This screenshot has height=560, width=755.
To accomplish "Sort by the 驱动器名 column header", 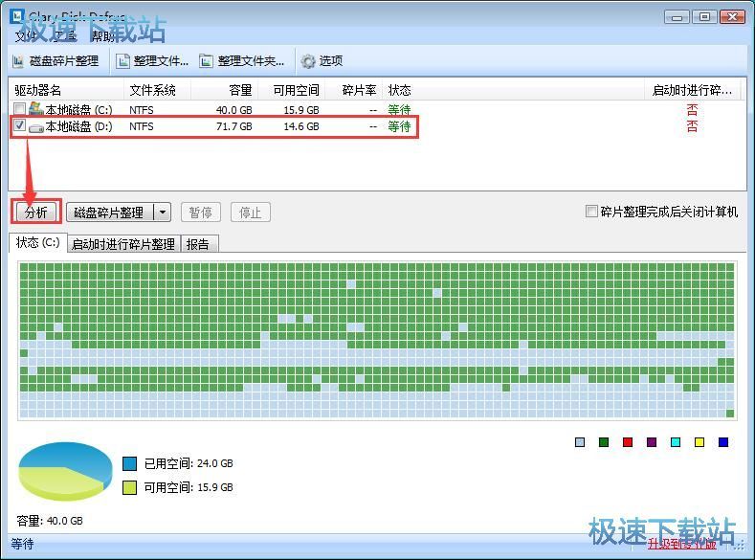I will (x=66, y=90).
